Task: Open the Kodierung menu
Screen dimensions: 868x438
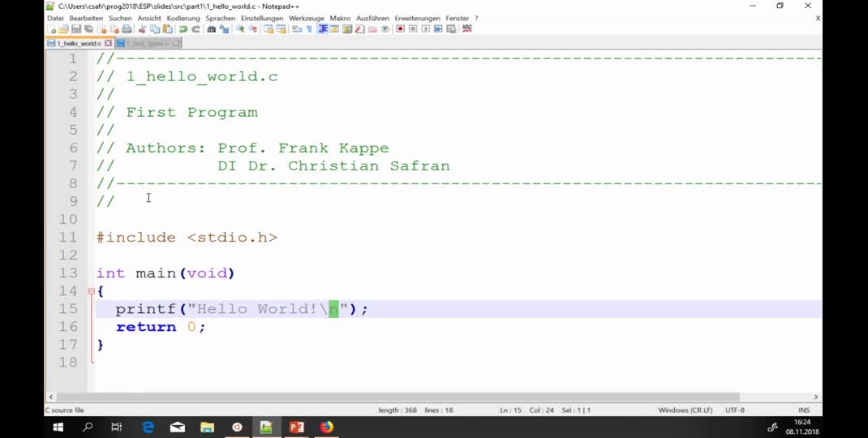Action: [x=183, y=19]
